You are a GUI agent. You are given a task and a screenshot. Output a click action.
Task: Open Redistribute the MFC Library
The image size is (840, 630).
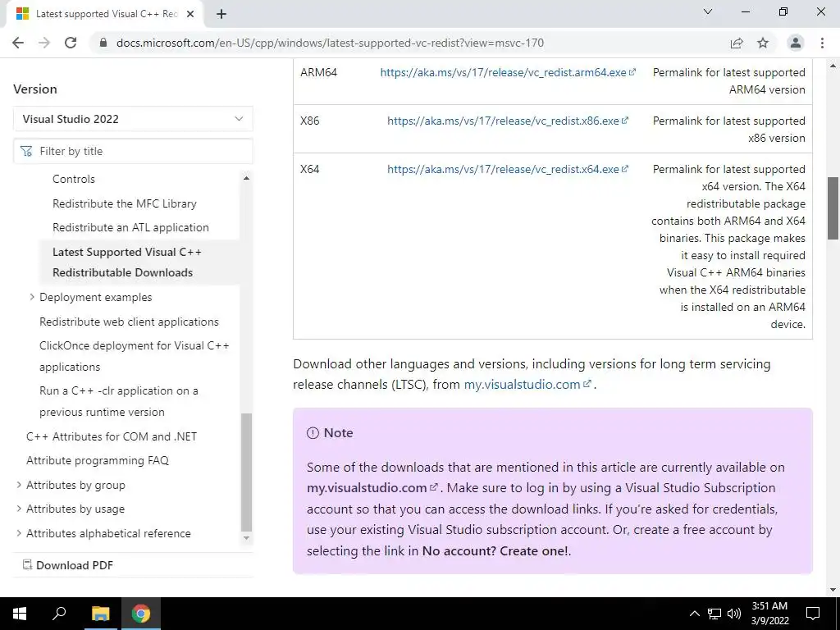point(125,203)
